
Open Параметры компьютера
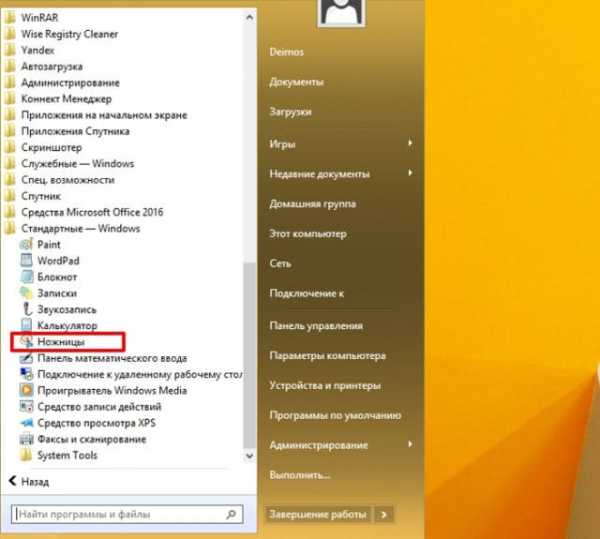[x=328, y=355]
